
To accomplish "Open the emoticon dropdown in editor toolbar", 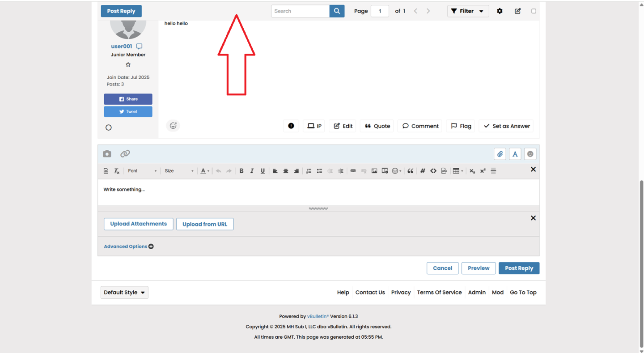I will pyautogui.click(x=396, y=171).
